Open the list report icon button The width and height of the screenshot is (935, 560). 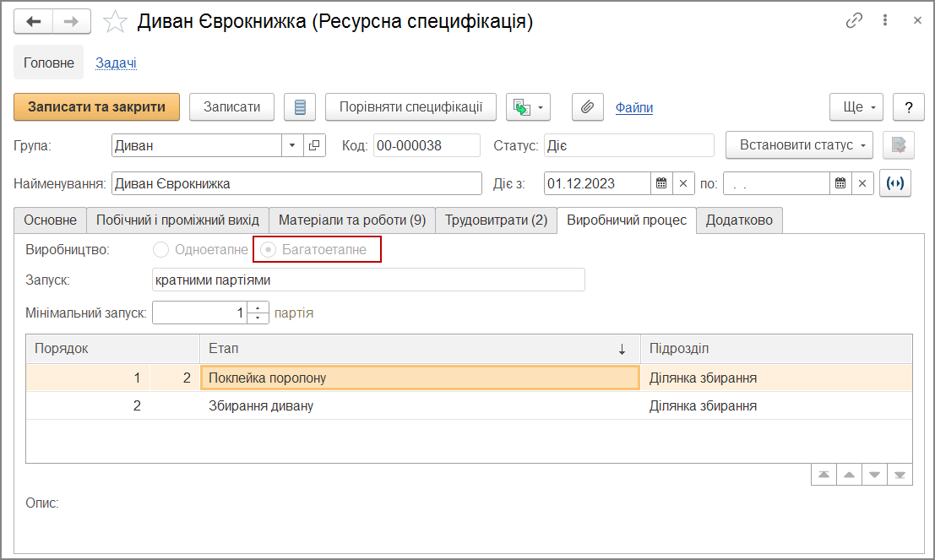point(299,107)
